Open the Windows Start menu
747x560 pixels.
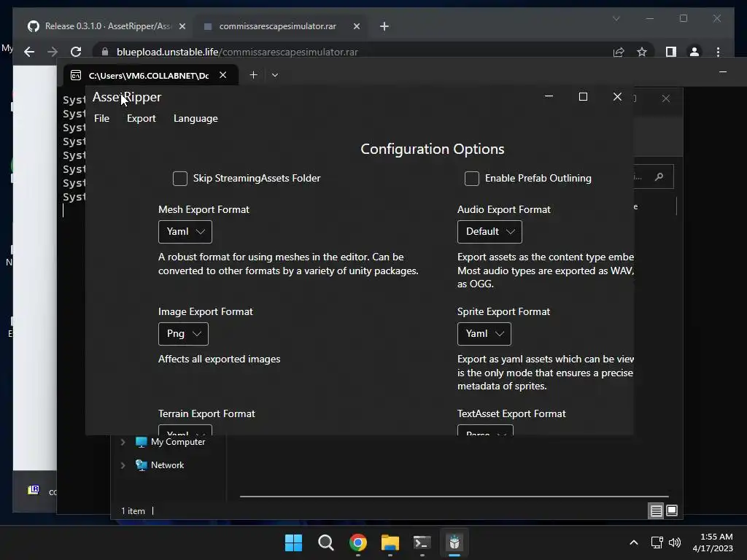click(x=293, y=542)
